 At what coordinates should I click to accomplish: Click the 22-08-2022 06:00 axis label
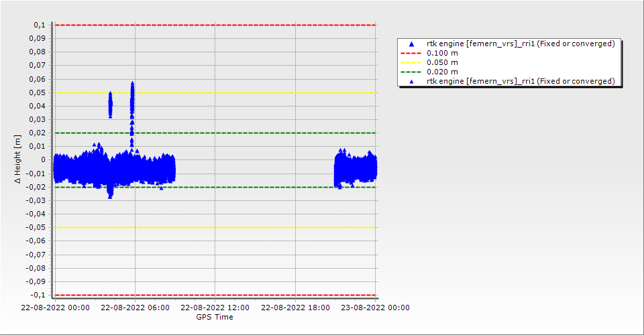coord(134,308)
